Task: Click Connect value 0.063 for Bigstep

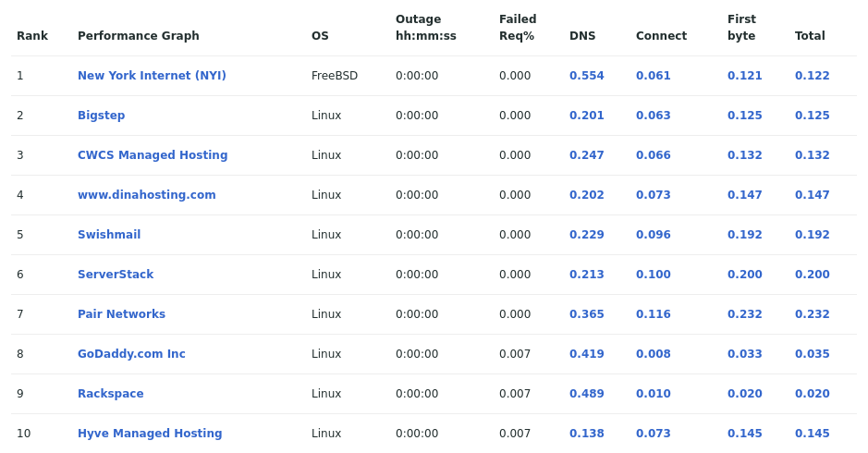Action: tap(654, 116)
